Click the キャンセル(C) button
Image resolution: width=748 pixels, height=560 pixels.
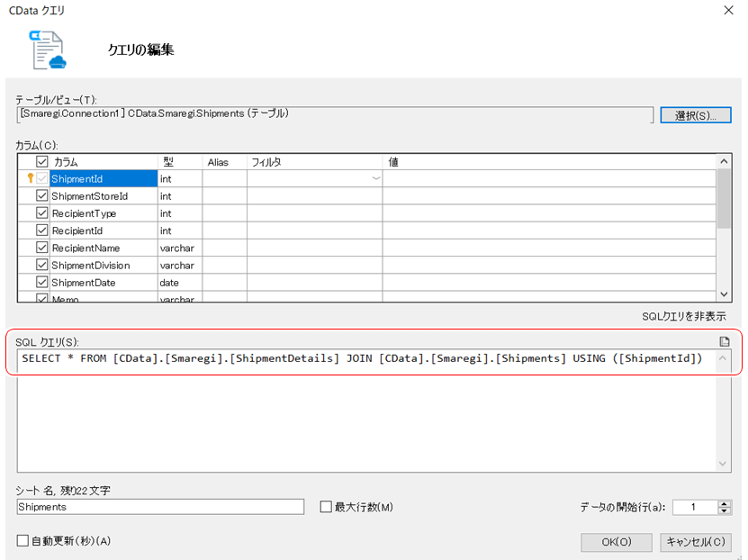coord(696,542)
